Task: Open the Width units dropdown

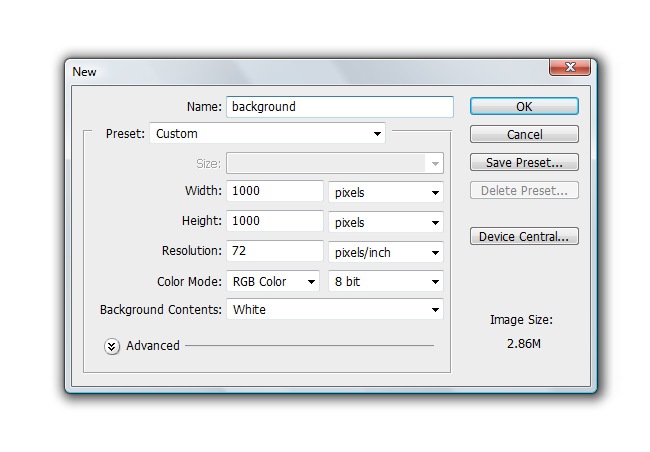Action: (386, 192)
